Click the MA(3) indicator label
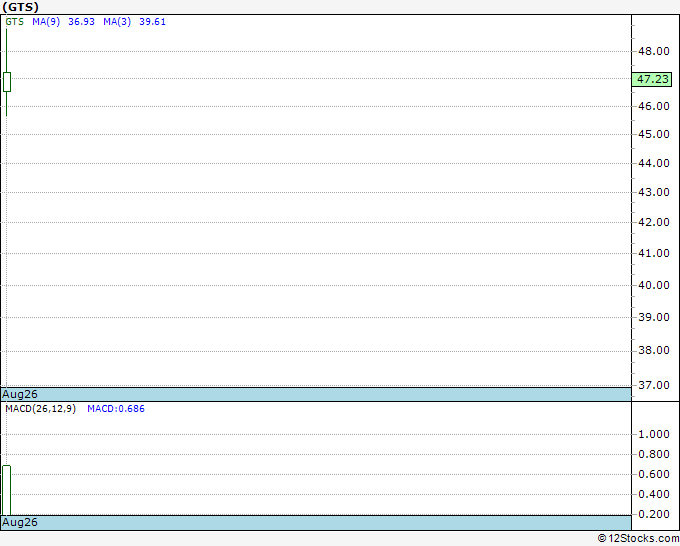Screen dimensions: 680x546 coord(117,22)
